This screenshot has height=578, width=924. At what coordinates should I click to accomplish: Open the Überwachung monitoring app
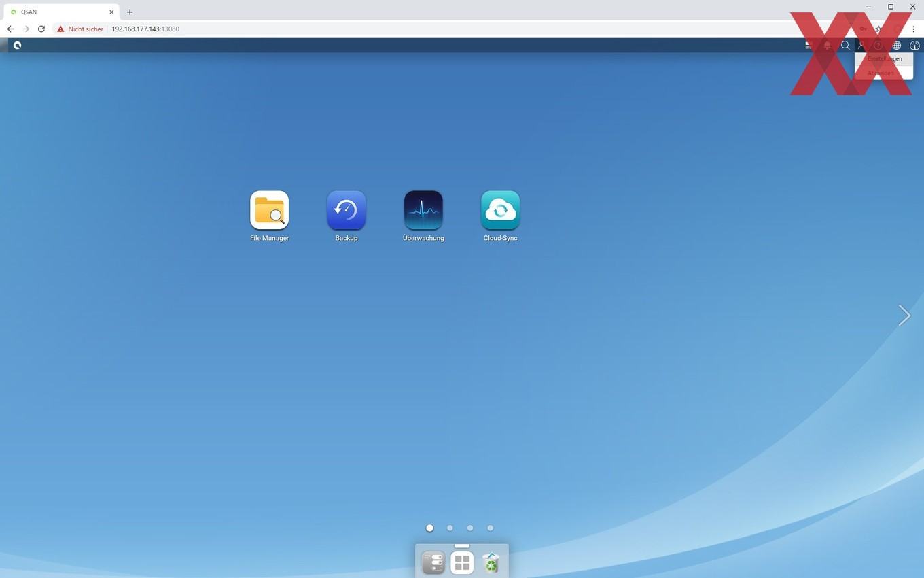(x=423, y=210)
